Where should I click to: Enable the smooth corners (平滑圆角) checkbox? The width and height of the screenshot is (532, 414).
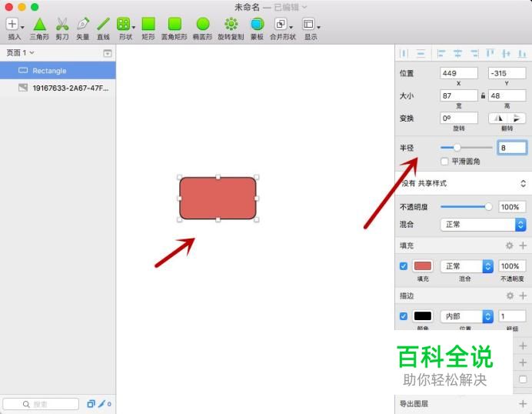pos(444,162)
